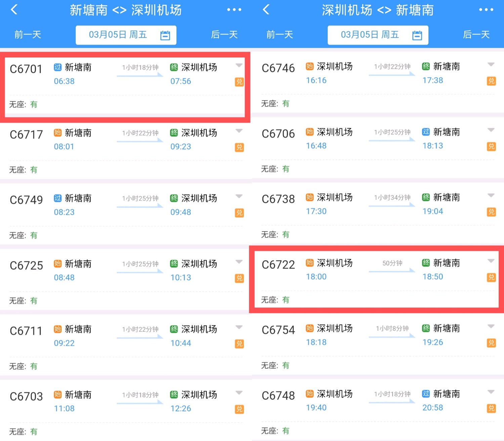Tap the orange 兑 badge on C6701
Screen dimensions: 504x441
tap(239, 82)
